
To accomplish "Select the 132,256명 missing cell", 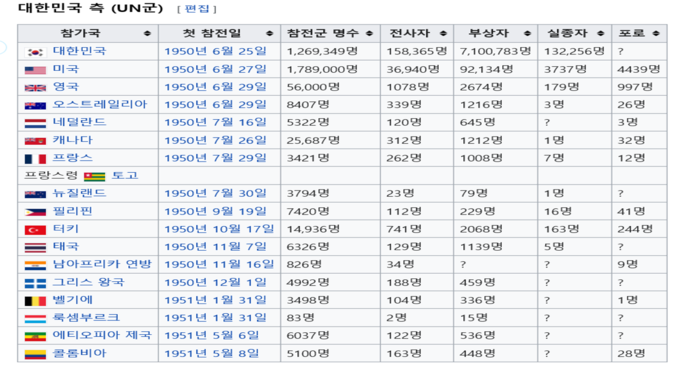I will (x=575, y=51).
